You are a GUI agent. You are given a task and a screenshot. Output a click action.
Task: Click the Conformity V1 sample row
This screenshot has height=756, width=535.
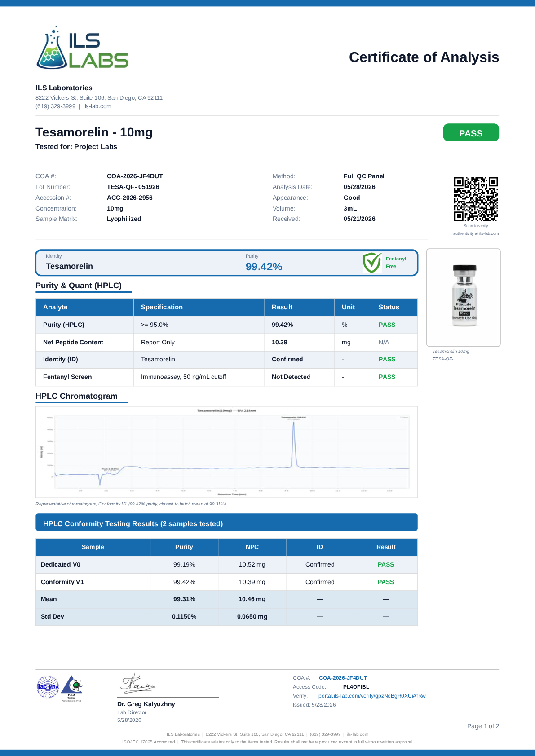(x=226, y=582)
